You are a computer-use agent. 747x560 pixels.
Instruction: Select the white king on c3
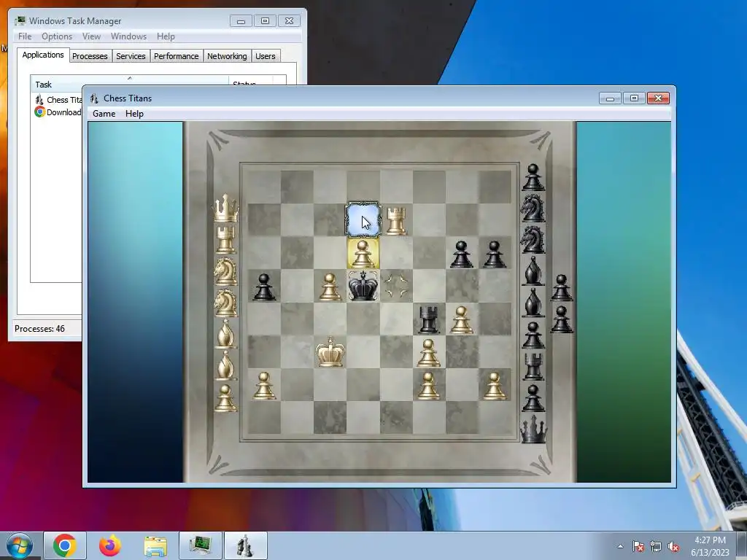(x=330, y=351)
